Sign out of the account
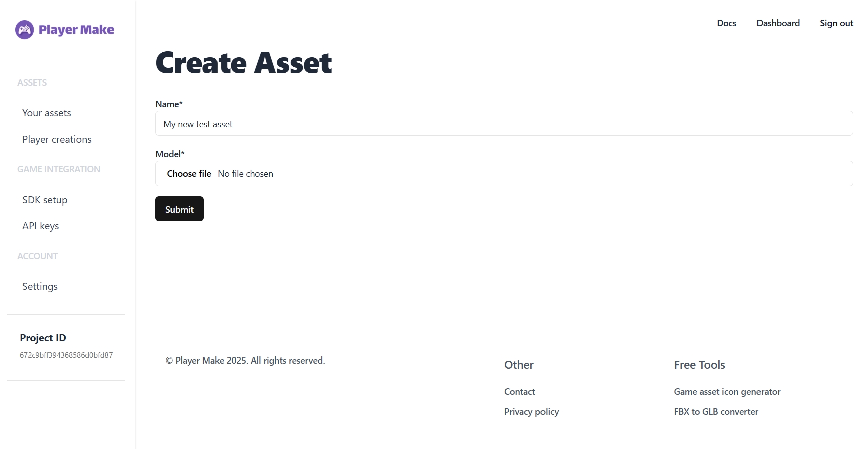 click(x=836, y=23)
